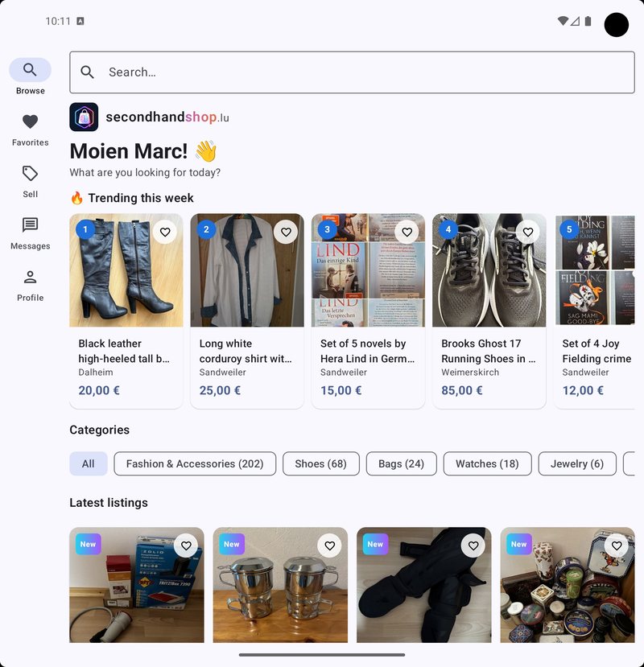Toggle heart on white corduroy shirt
The image size is (644, 667).
click(x=286, y=232)
